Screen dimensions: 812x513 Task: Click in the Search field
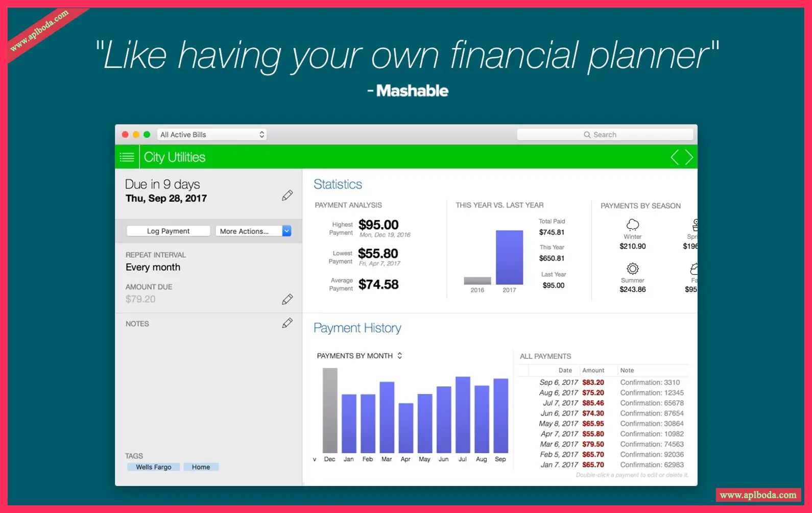tap(605, 135)
